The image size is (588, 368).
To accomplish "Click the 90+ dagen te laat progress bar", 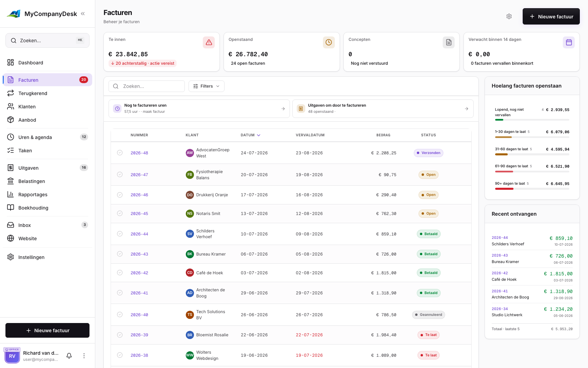I will [x=532, y=189].
